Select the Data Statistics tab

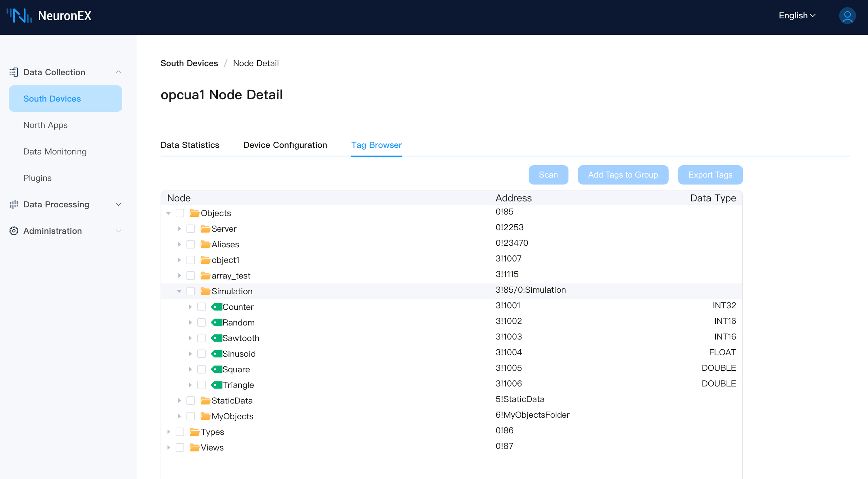tap(190, 145)
